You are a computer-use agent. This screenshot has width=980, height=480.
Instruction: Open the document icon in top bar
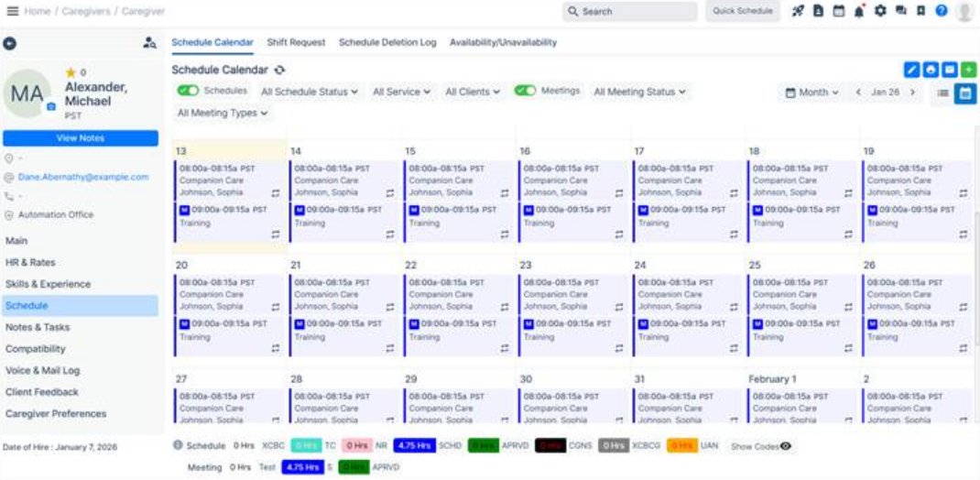coord(818,11)
